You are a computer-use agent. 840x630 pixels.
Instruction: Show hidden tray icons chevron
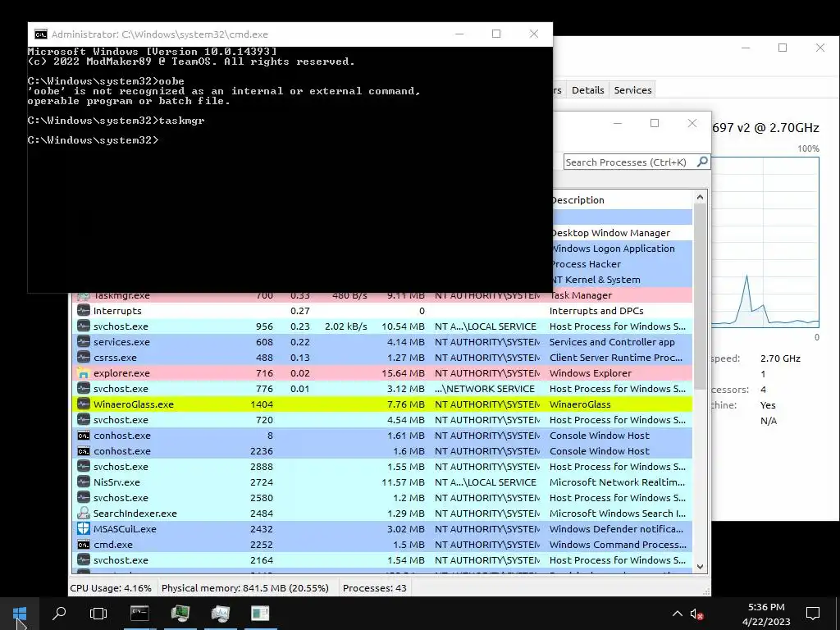point(677,614)
